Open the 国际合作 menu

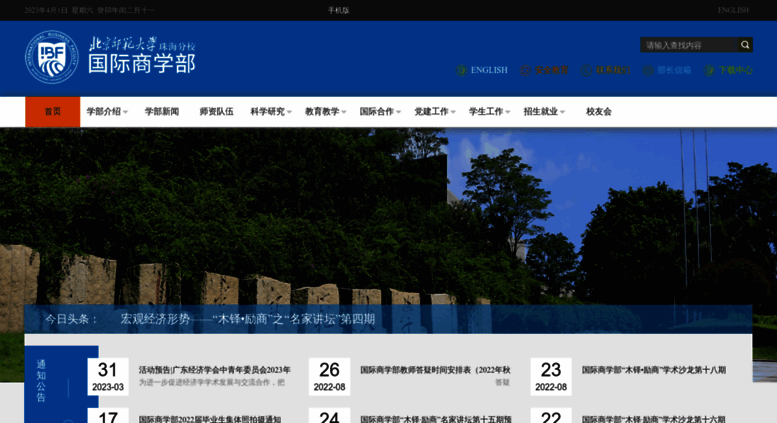[377, 112]
